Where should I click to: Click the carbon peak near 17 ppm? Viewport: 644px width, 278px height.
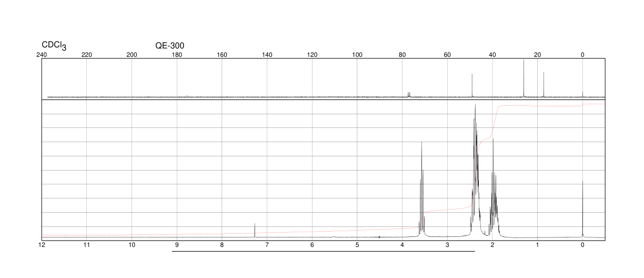click(x=544, y=85)
